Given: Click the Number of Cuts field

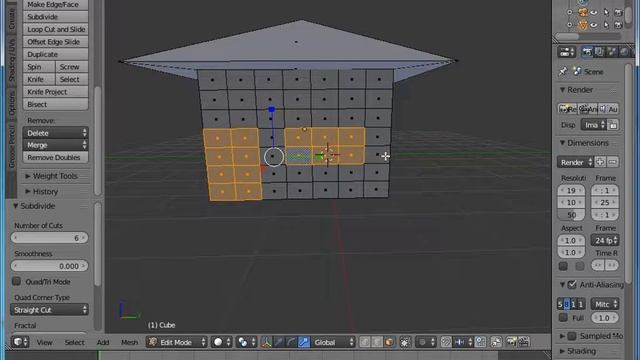Looking at the screenshot, I should pyautogui.click(x=49, y=238).
